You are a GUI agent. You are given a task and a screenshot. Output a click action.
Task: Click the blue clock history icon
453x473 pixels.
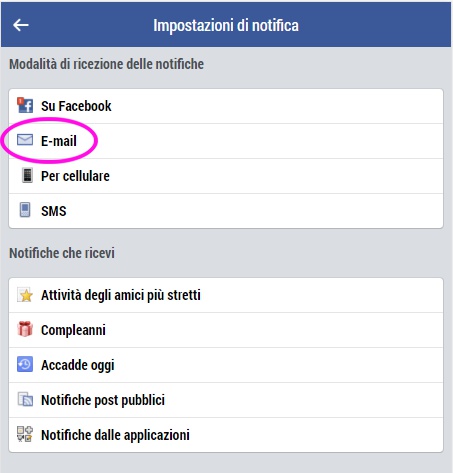pos(25,364)
